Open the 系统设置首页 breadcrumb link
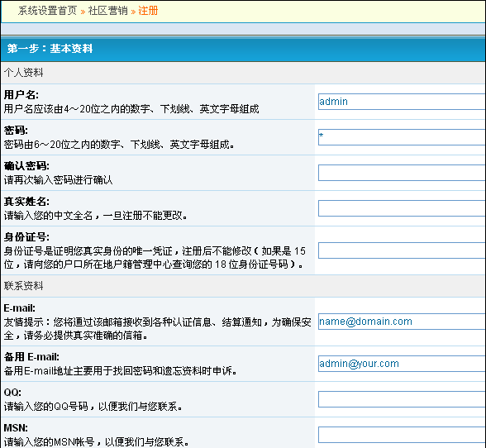Screen dimensions: 486x448 tap(47, 11)
